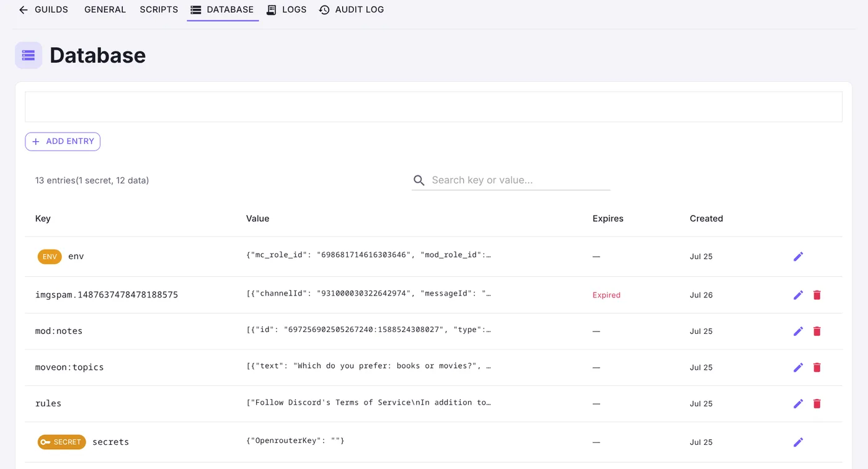868x469 pixels.
Task: Open the Audit Log tab
Action: [x=352, y=10]
